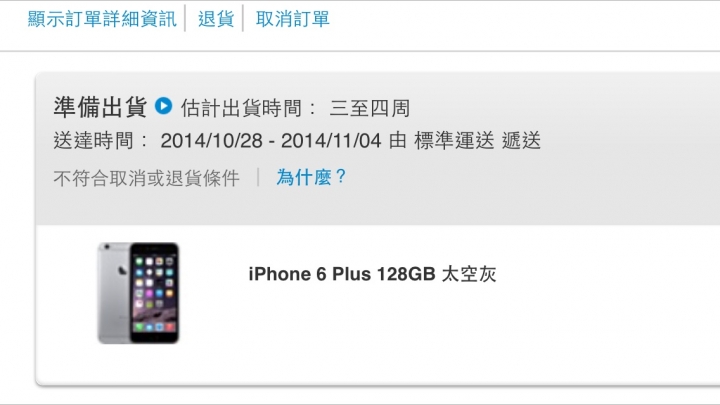The height and width of the screenshot is (405, 720).
Task: Click the black iPhone front screen image
Action: coord(154,293)
